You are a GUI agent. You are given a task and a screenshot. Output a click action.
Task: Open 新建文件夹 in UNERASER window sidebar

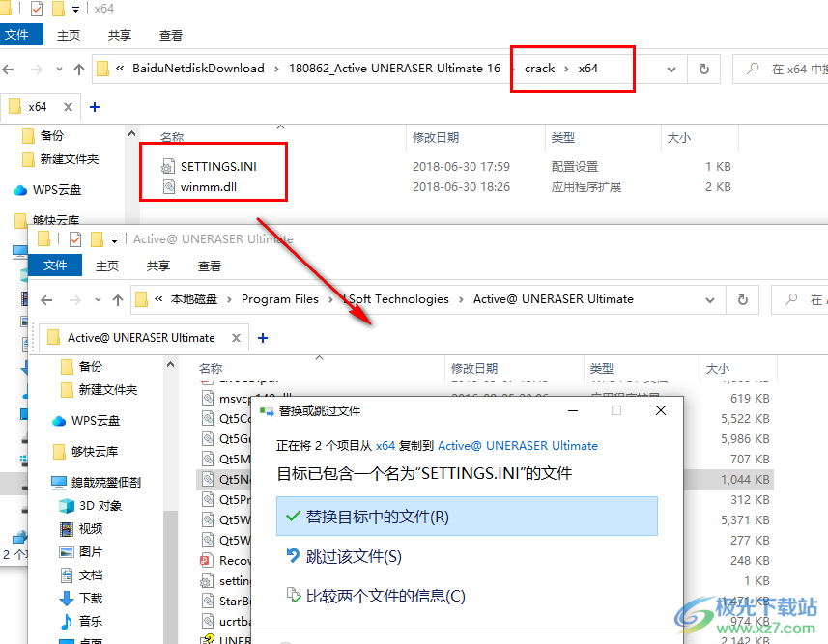[x=99, y=389]
